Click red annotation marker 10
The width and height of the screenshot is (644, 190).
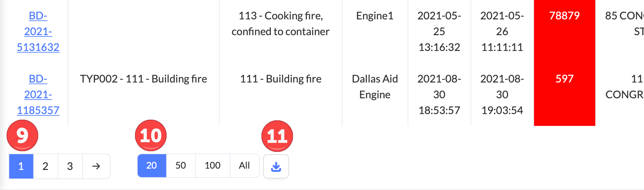coord(151,135)
